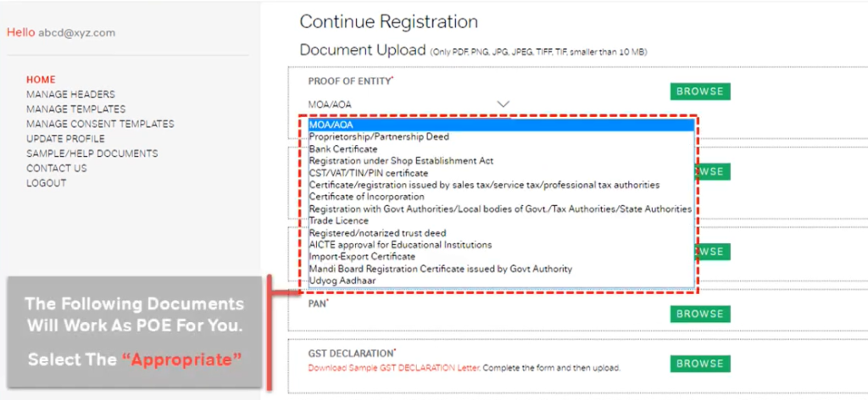Select MOA/AOA option in list

click(x=502, y=125)
